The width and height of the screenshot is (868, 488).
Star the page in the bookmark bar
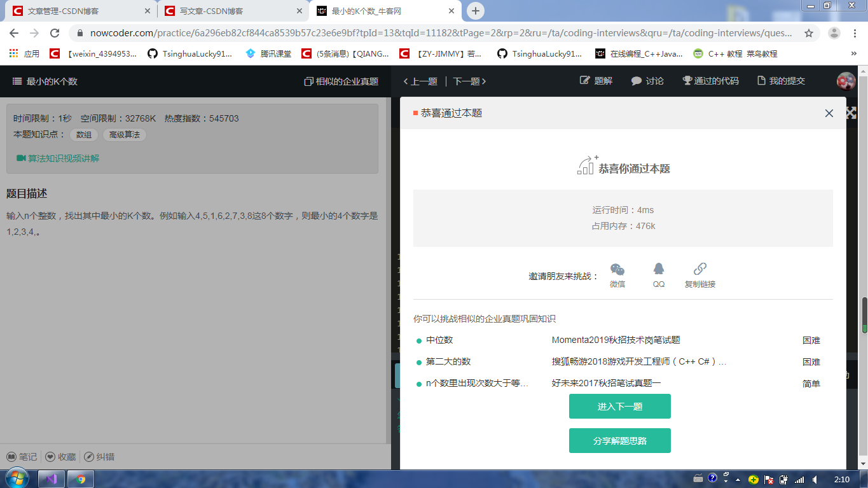[808, 32]
